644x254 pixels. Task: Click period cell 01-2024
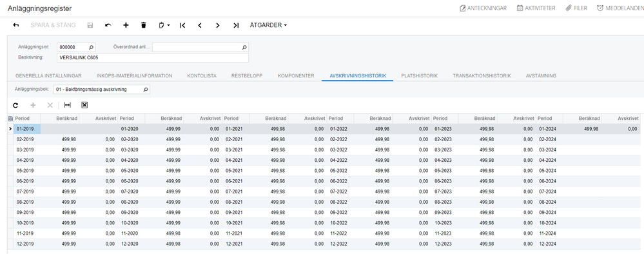(x=549, y=129)
